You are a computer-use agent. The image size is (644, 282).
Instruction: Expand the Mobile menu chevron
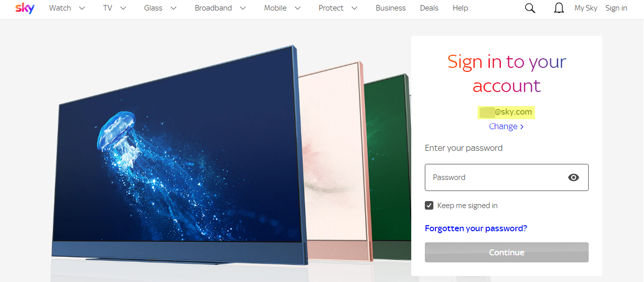point(298,8)
